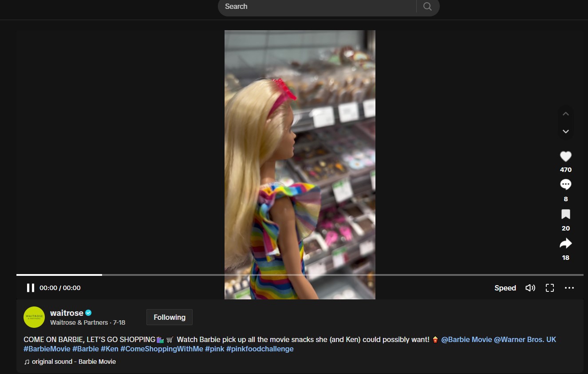Open the waitrose username link

pos(67,313)
